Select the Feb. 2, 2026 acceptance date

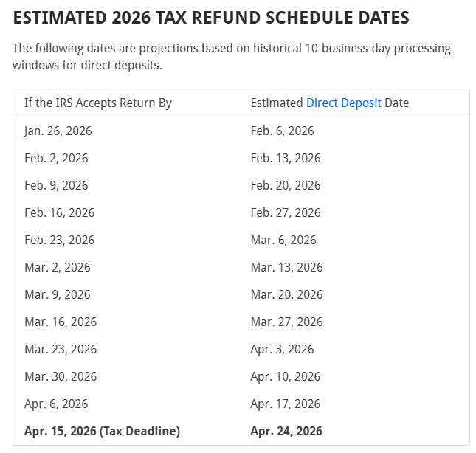(56, 158)
